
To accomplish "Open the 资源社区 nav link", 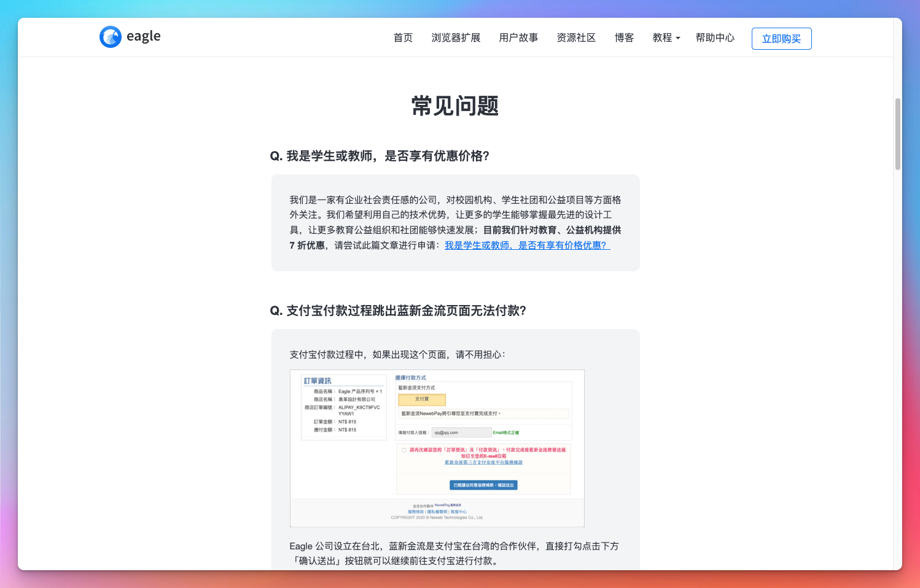I will coord(576,38).
